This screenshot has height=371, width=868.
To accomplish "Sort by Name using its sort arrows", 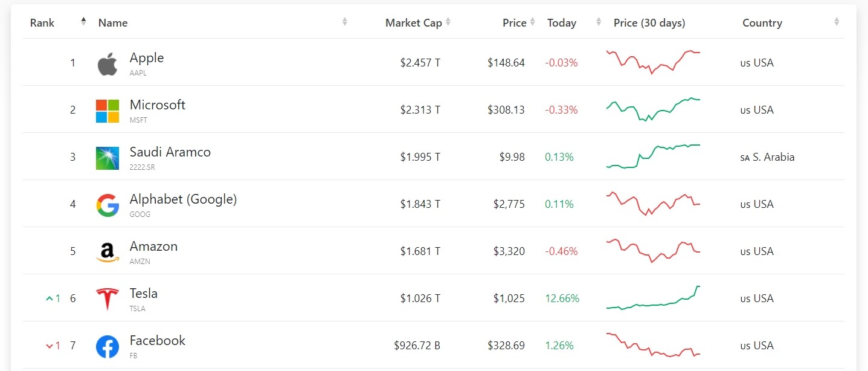I will (345, 22).
